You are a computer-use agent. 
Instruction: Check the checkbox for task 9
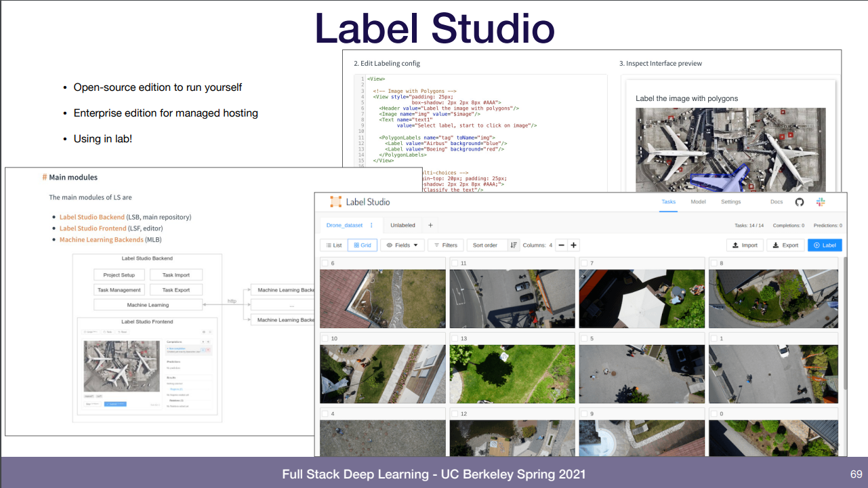click(x=583, y=413)
